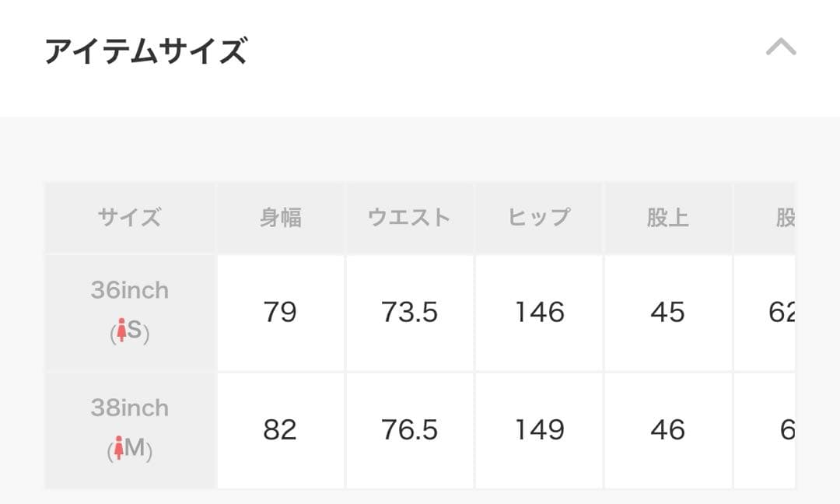This screenshot has height=504, width=840.
Task: Click the 73.5 waist cell
Action: 409,313
